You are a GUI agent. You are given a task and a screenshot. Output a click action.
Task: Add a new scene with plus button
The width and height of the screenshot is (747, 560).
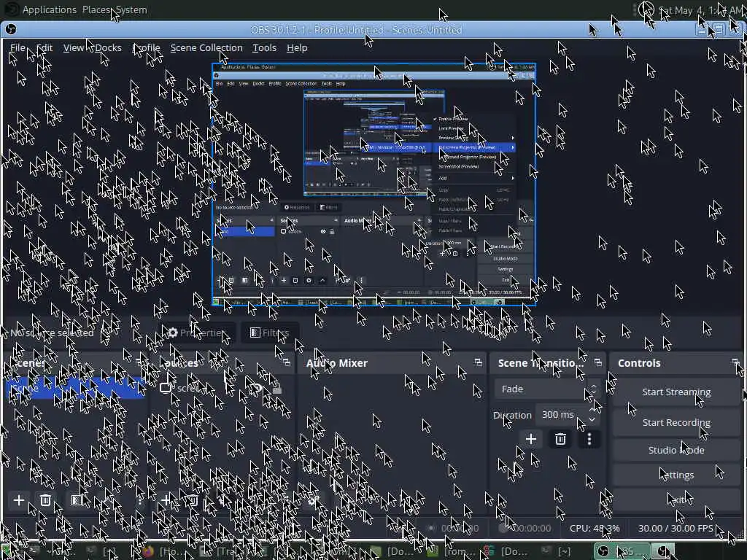(18, 500)
